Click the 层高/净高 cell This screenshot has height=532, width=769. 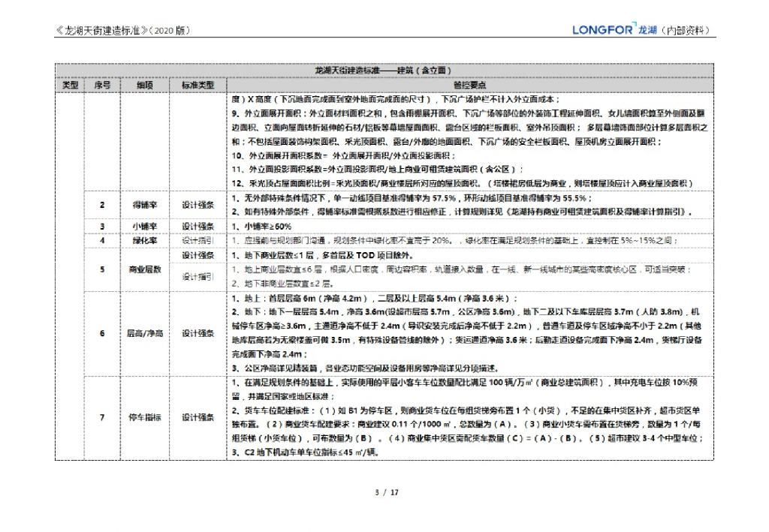click(146, 333)
